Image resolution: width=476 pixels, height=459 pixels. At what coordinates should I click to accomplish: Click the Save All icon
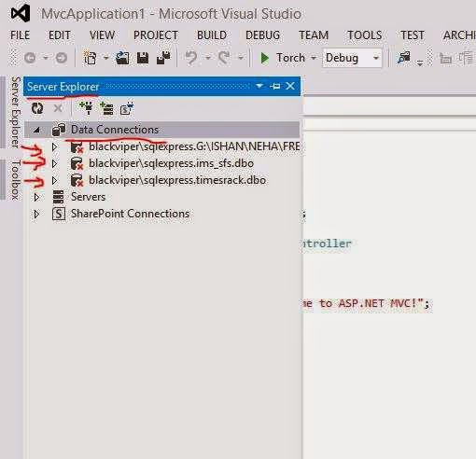point(163,58)
